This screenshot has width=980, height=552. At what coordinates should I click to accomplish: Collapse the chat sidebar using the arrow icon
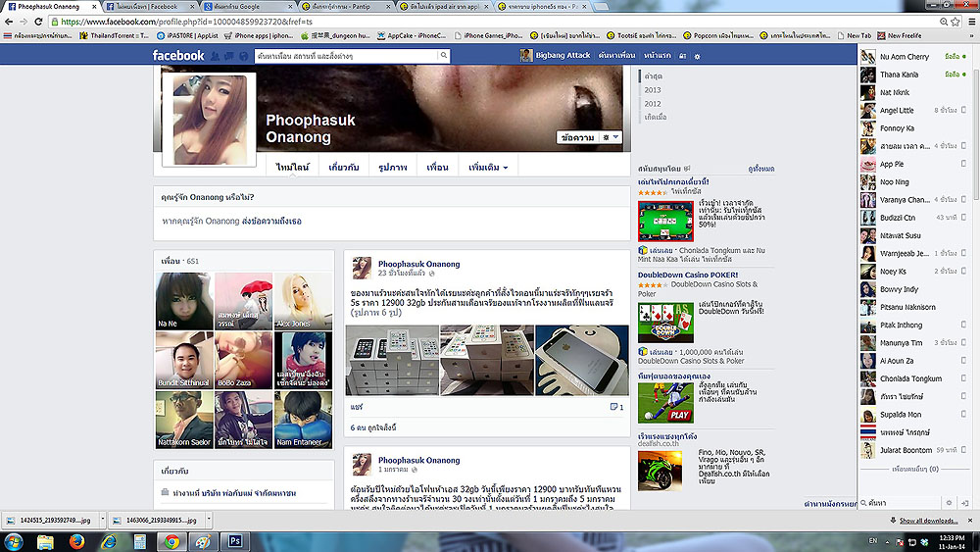965,503
